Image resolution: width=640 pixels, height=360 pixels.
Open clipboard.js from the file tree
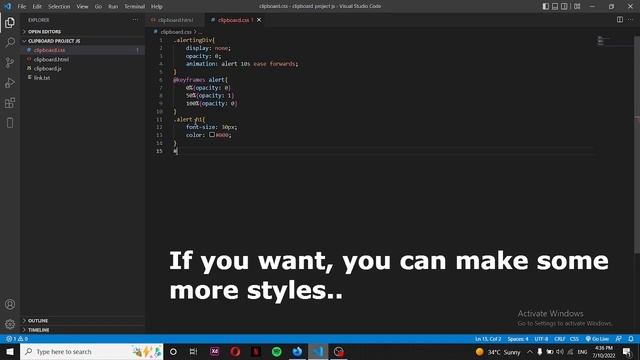(82, 69)
